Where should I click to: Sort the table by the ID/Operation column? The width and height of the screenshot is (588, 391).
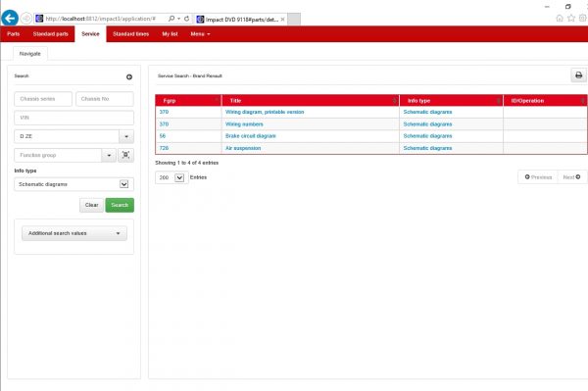point(545,101)
